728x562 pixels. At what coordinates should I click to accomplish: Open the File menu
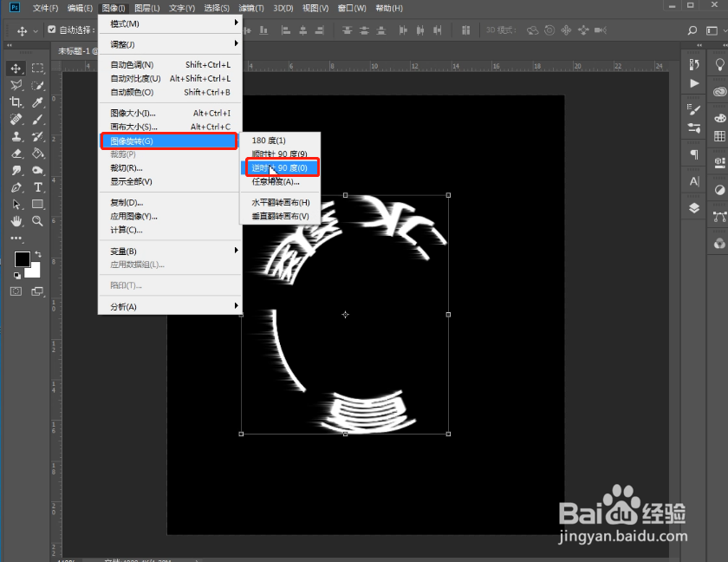pos(45,8)
